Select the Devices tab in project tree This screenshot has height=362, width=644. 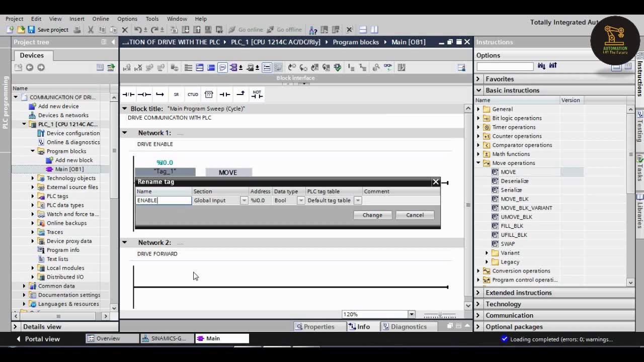[32, 55]
